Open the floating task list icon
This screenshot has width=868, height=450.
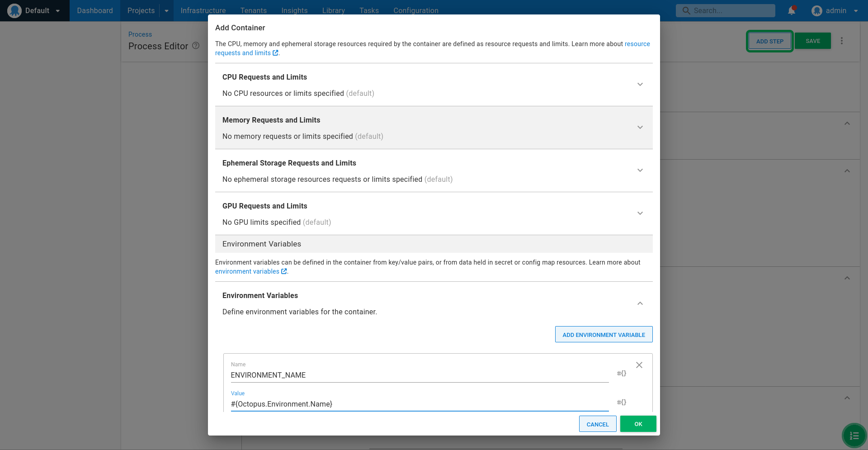(x=854, y=436)
